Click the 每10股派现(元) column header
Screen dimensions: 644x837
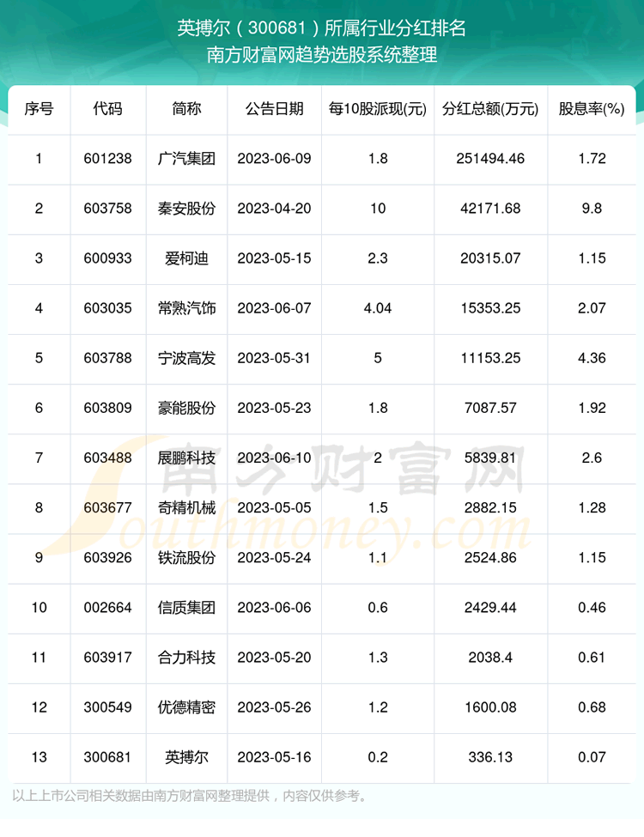pos(378,109)
